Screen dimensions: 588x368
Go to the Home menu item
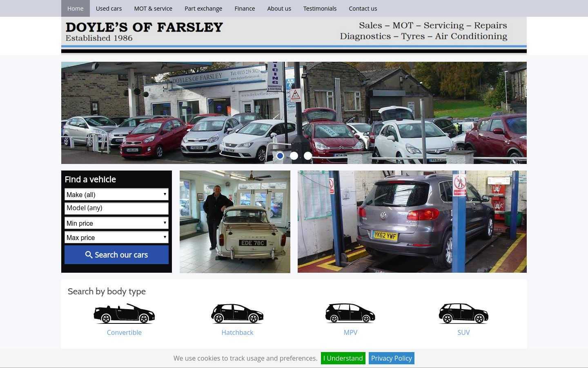(76, 8)
